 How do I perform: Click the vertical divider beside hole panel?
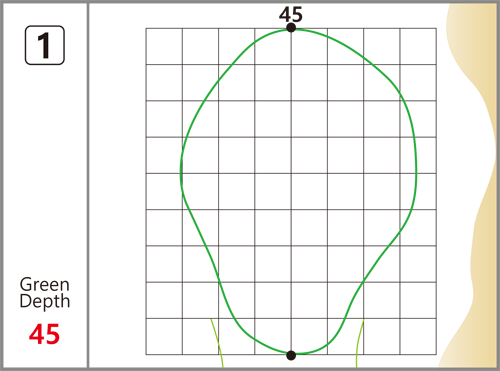pyautogui.click(x=88, y=185)
